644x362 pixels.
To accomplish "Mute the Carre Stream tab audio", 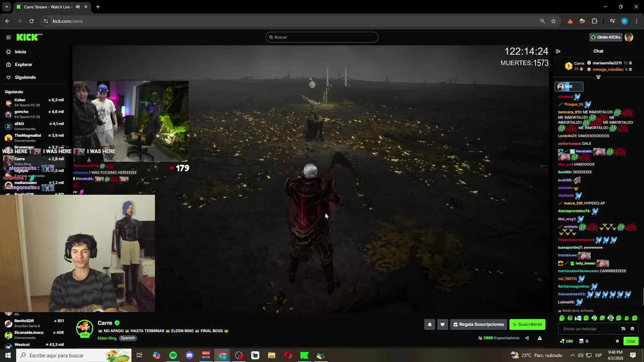I will (77, 7).
